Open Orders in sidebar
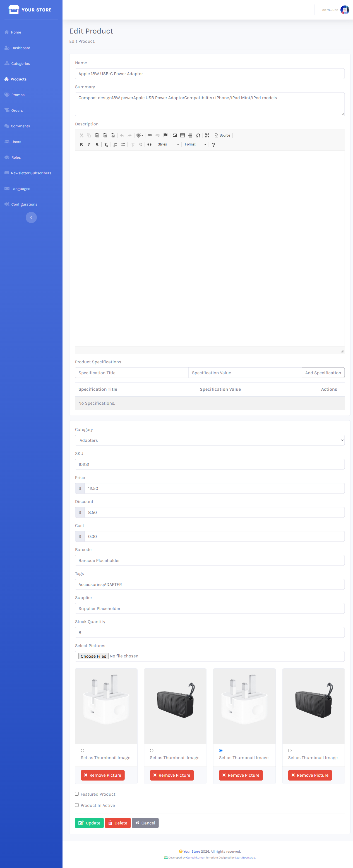The height and width of the screenshot is (868, 353). click(x=14, y=110)
